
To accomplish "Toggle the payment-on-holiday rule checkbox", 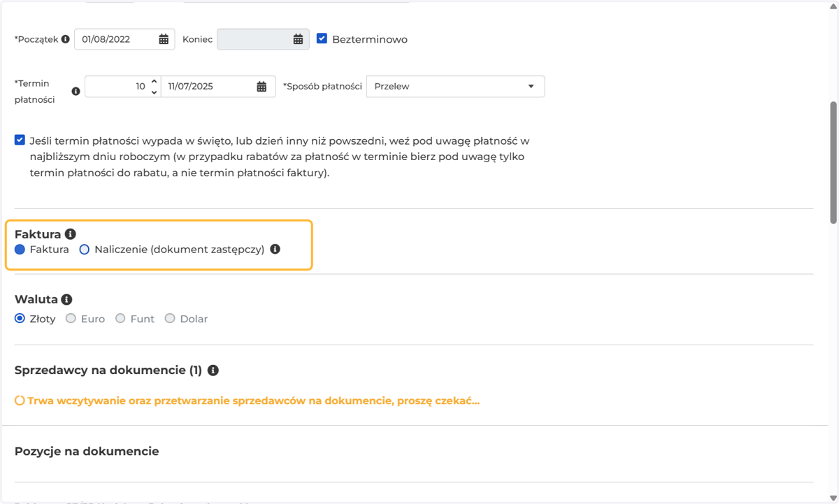I will (x=20, y=140).
